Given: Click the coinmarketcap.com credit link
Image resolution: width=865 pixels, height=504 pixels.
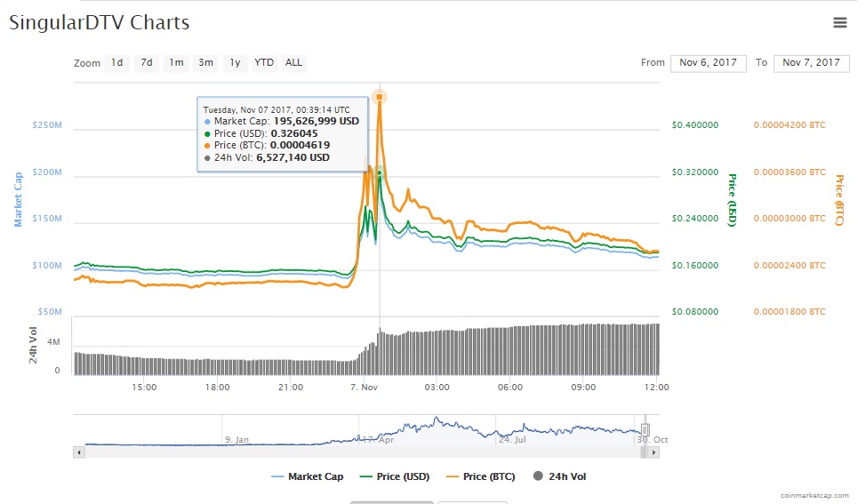Looking at the screenshot, I should tap(815, 496).
